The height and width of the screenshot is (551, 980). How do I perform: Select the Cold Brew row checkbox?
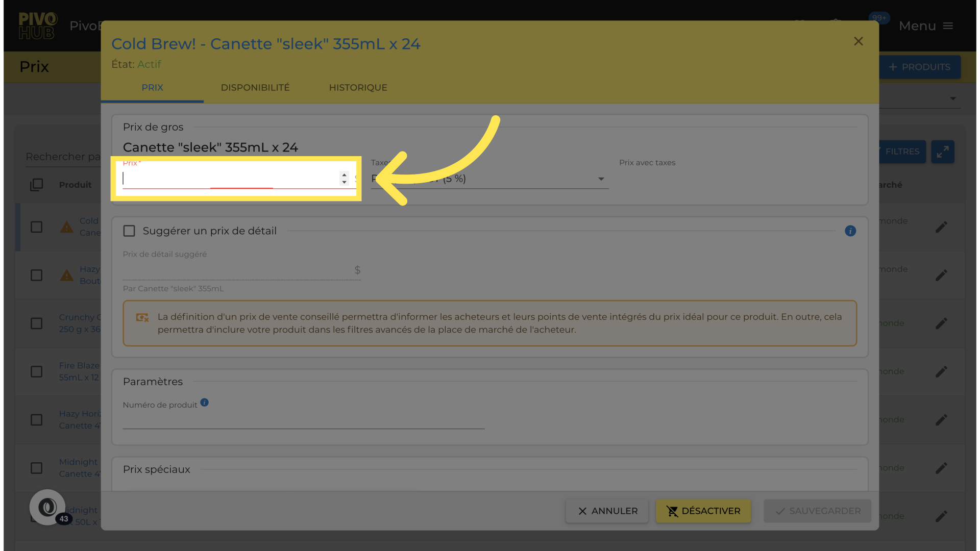tap(36, 227)
